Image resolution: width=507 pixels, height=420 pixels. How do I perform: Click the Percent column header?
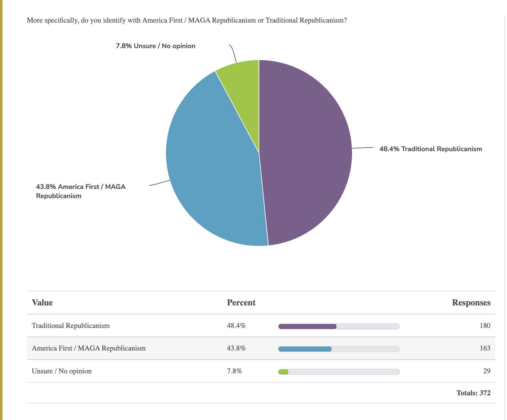coord(241,303)
